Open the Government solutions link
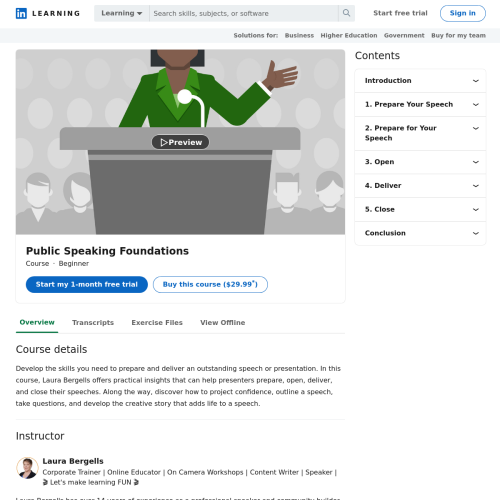The height and width of the screenshot is (500, 500). click(404, 36)
